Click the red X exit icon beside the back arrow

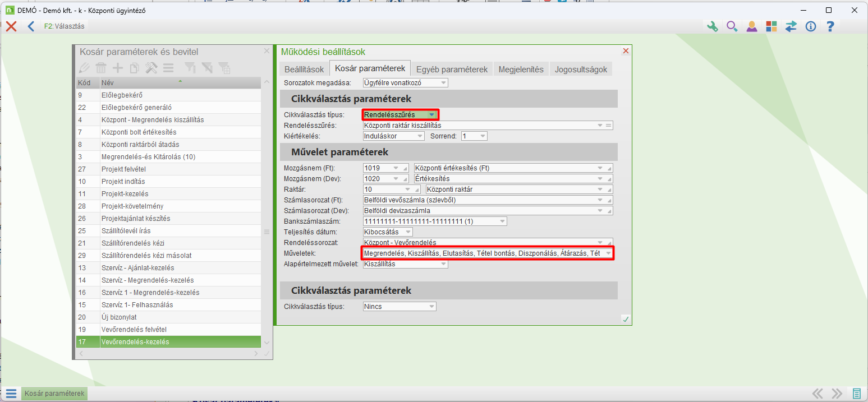[11, 26]
